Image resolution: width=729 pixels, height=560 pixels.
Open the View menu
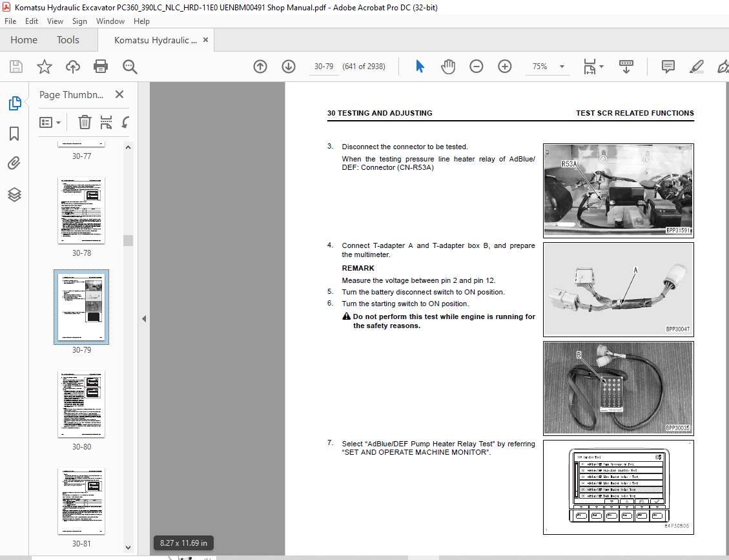[55, 21]
